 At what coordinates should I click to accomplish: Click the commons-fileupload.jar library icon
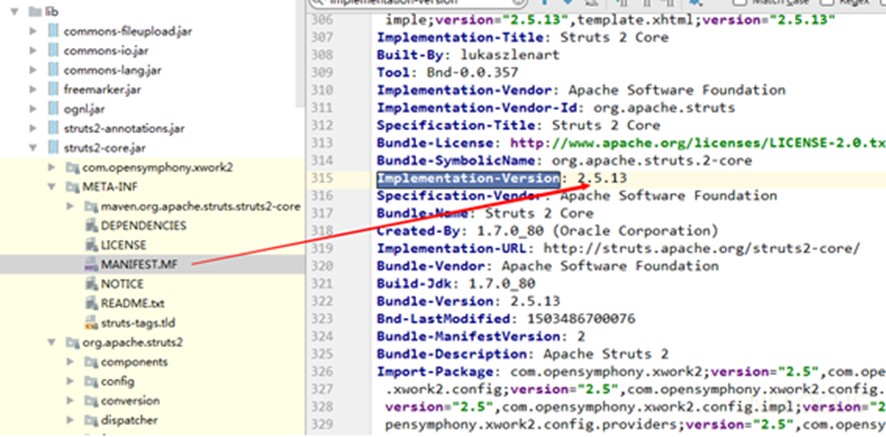[x=53, y=31]
